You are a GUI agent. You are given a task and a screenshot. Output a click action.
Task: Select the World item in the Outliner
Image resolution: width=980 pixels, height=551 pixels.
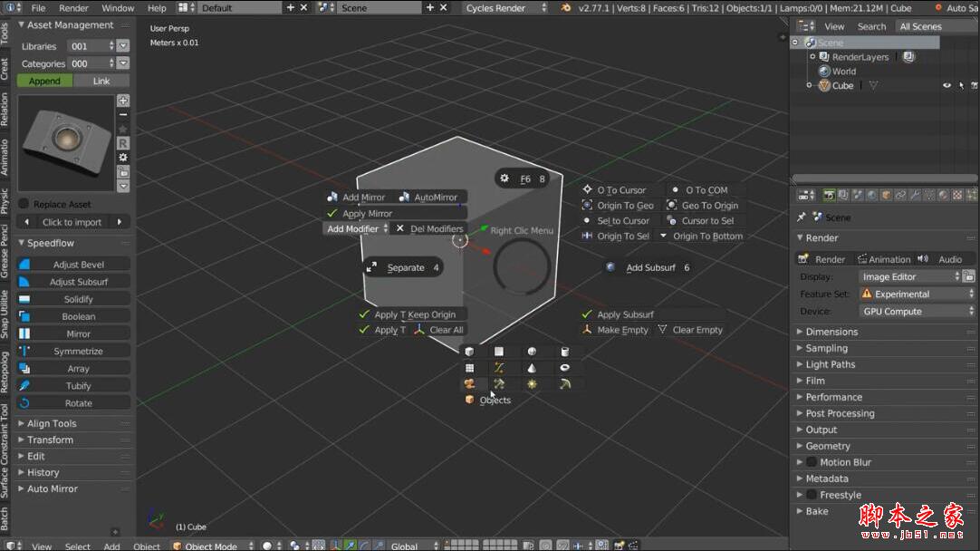(843, 72)
